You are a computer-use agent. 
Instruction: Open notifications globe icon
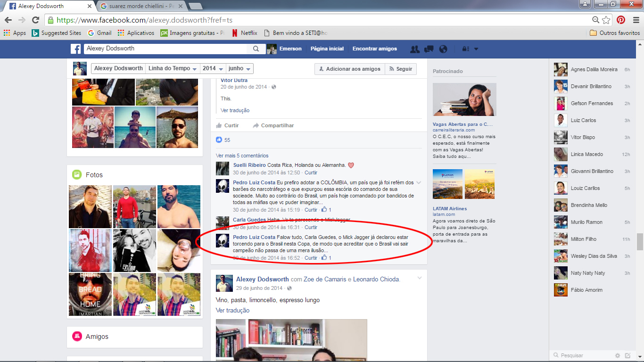coord(443,49)
